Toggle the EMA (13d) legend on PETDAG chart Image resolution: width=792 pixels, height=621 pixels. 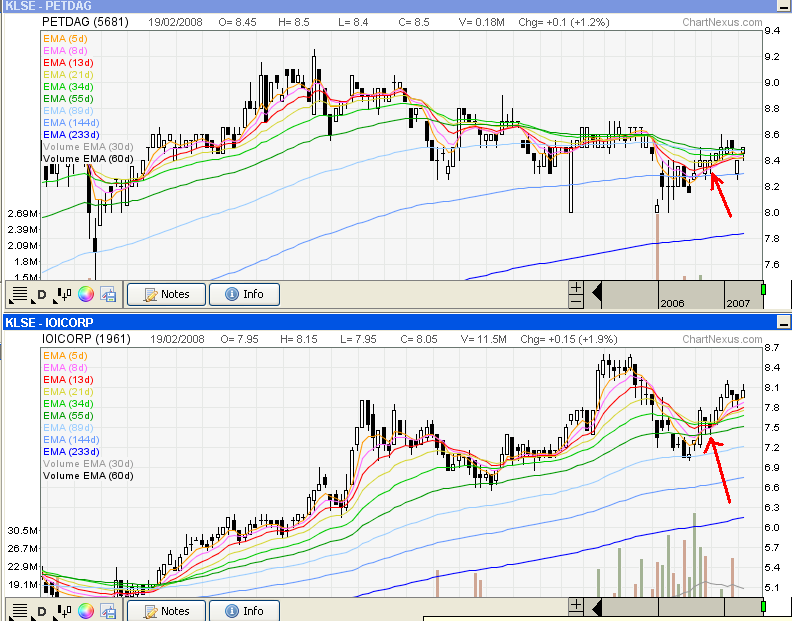(x=68, y=63)
